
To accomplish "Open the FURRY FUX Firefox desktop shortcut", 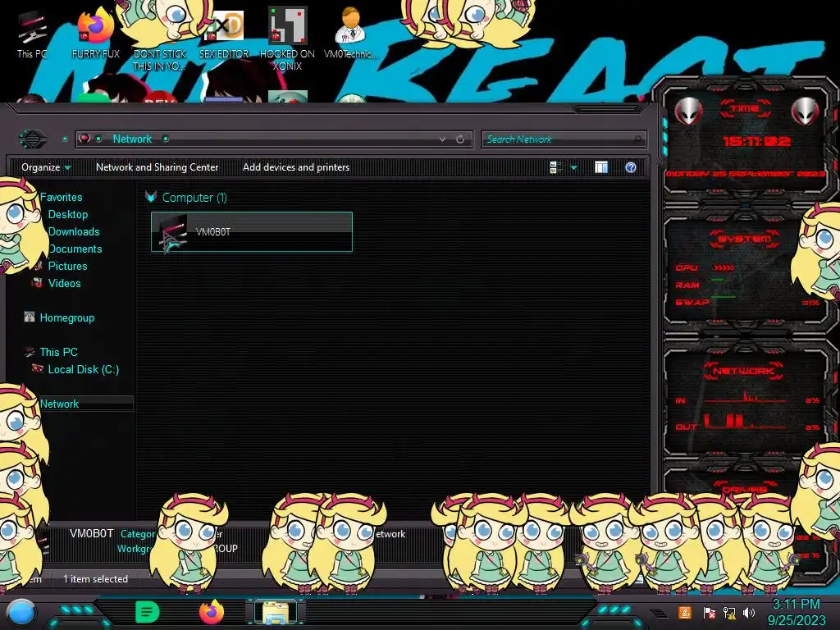I will click(x=95, y=34).
